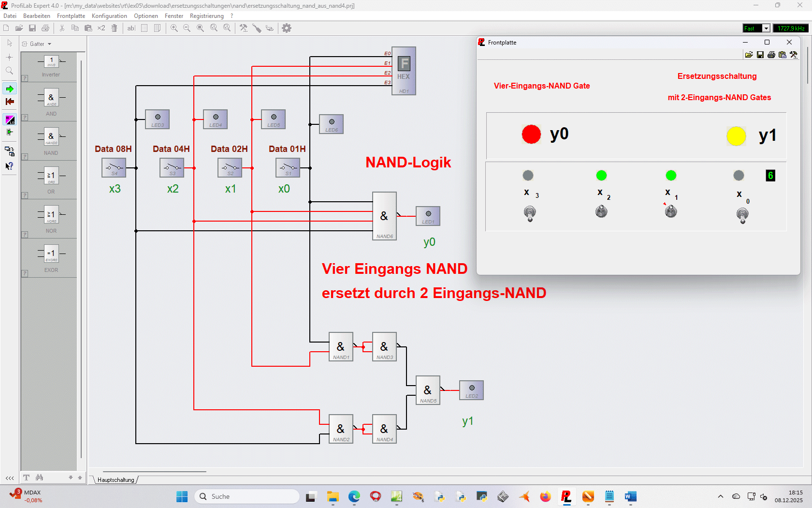This screenshot has height=508, width=812.
Task: Open the Frontplatte menu
Action: [x=71, y=16]
